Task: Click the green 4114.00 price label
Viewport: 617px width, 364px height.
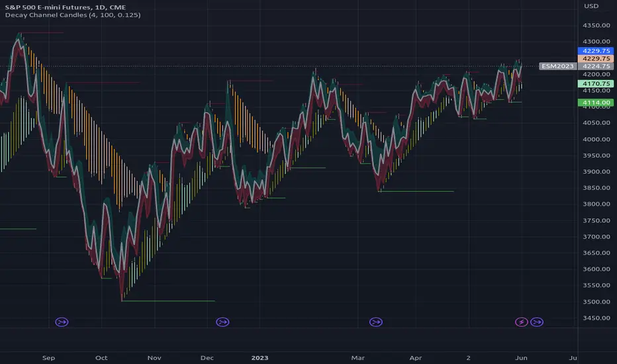Action: coord(596,103)
